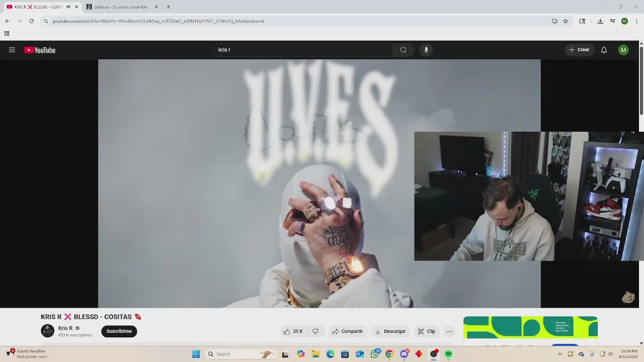Install app icon in the address bar
This screenshot has height=362, width=644.
pos(554,21)
